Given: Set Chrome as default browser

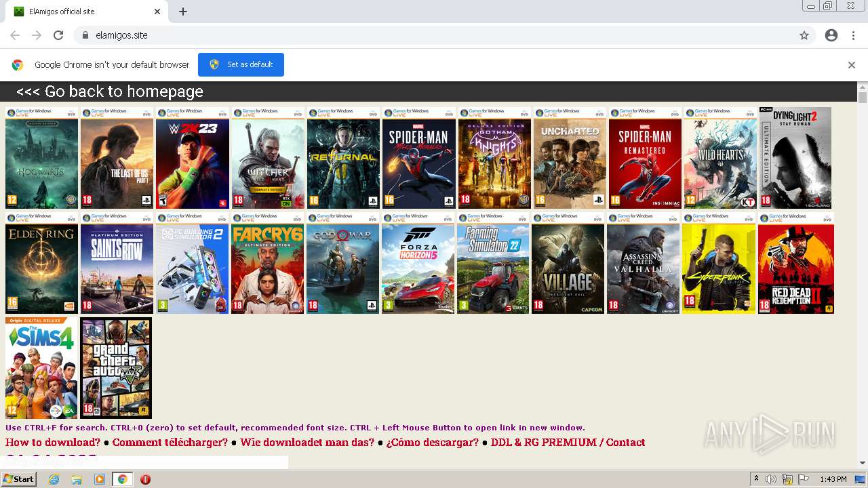Looking at the screenshot, I should pos(241,64).
